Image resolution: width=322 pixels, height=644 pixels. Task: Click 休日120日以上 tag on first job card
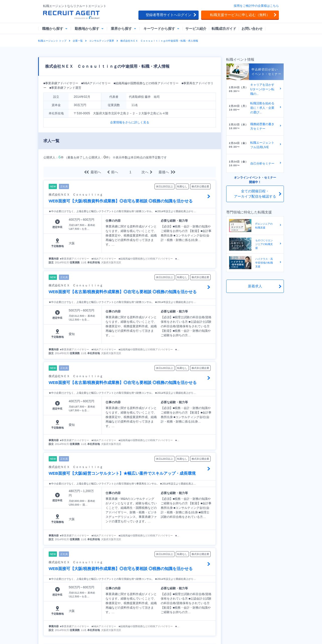coord(165,187)
